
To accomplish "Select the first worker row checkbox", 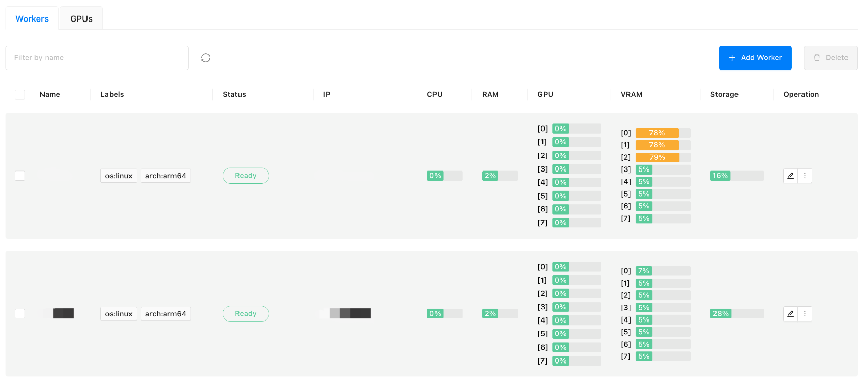I will click(20, 176).
